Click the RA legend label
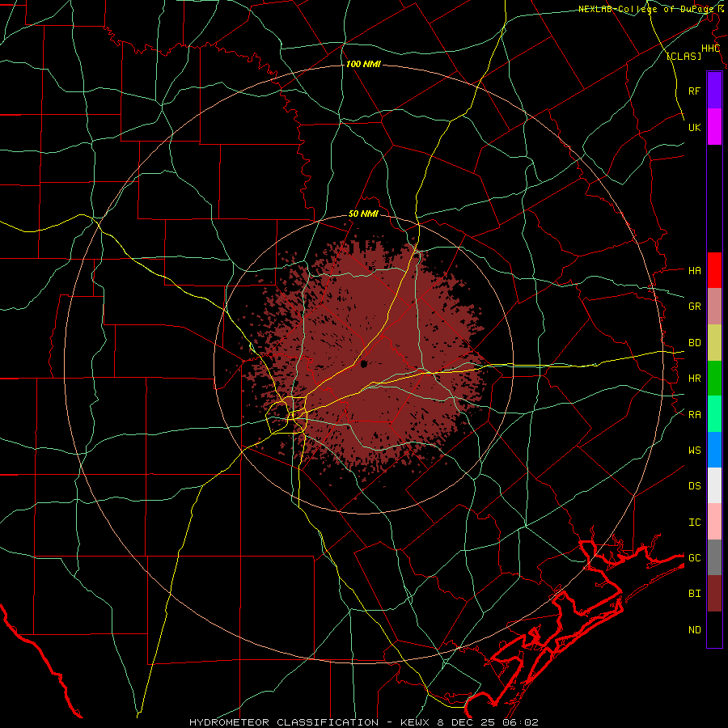Screen dimensions: 728x728 [x=694, y=414]
